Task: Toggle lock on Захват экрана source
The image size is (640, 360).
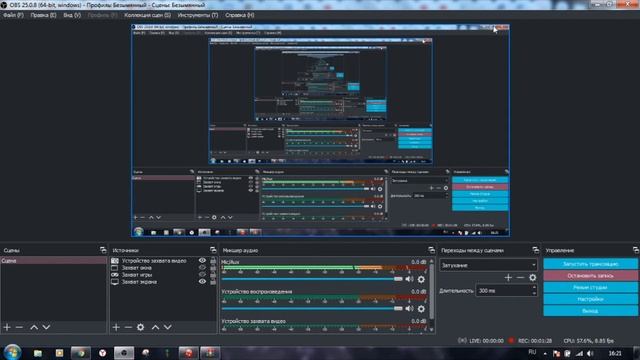Action: pyautogui.click(x=213, y=282)
